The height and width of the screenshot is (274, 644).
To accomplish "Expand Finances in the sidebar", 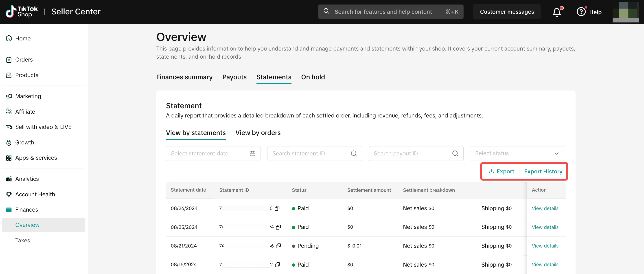I will pyautogui.click(x=26, y=210).
